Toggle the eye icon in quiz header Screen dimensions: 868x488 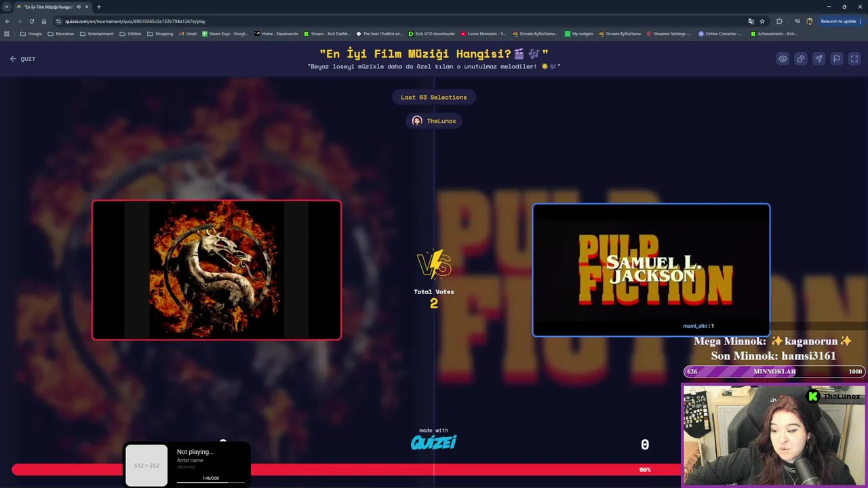pyautogui.click(x=783, y=59)
